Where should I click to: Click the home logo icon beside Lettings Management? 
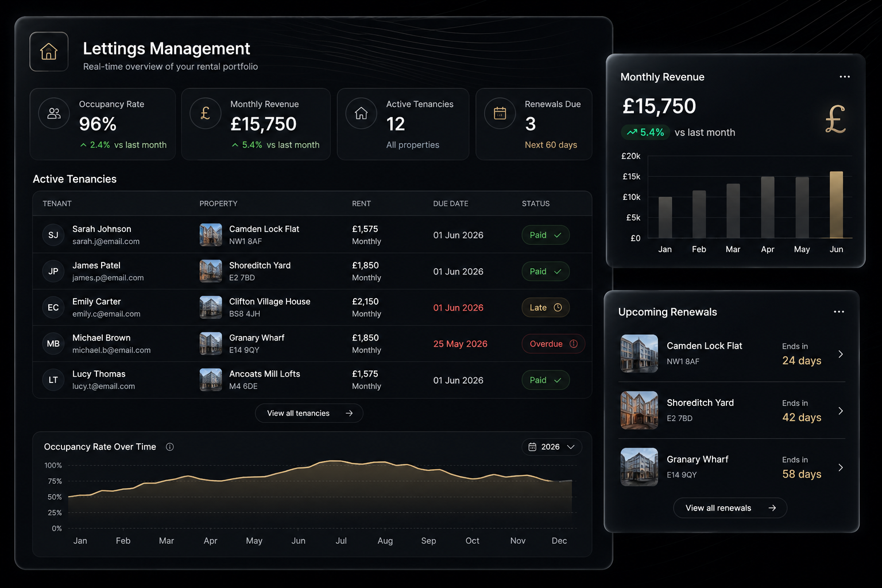pos(49,52)
